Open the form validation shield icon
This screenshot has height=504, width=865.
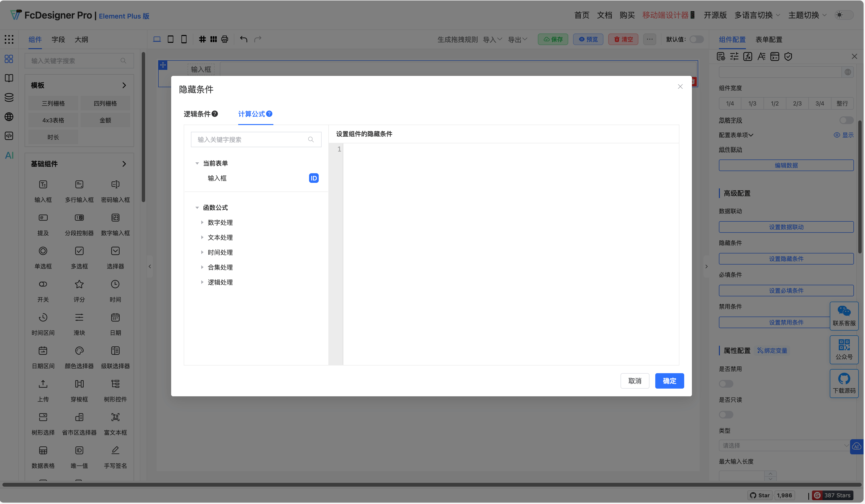tap(788, 56)
